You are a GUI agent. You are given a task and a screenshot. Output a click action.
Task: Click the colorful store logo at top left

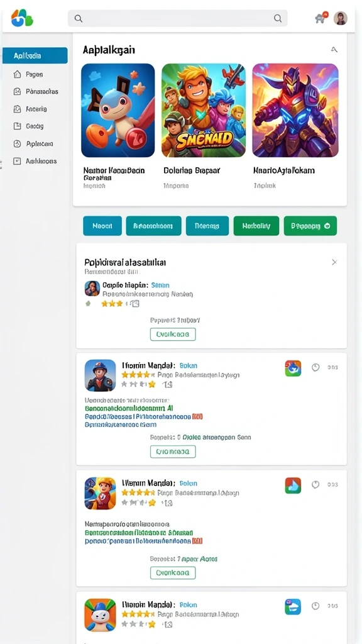(22, 18)
